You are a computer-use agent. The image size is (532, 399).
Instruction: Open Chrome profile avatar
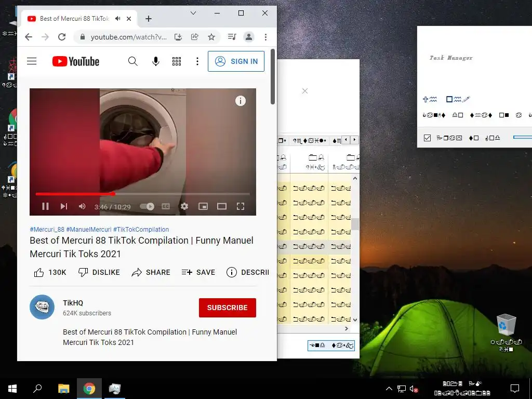pyautogui.click(x=249, y=37)
